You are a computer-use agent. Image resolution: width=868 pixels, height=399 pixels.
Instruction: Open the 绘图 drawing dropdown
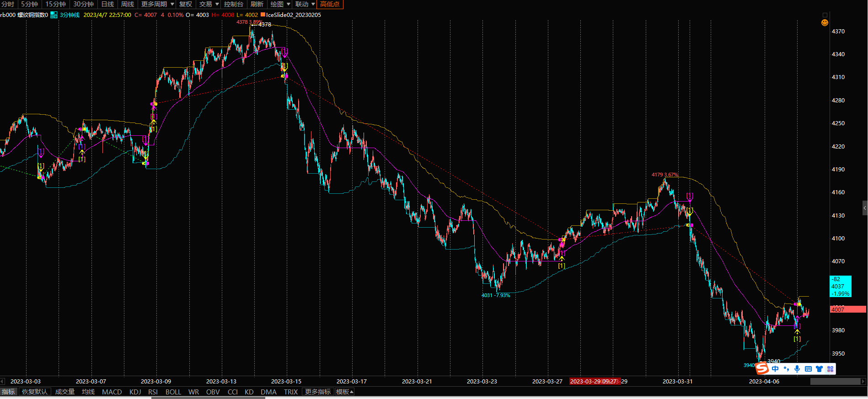pos(280,4)
